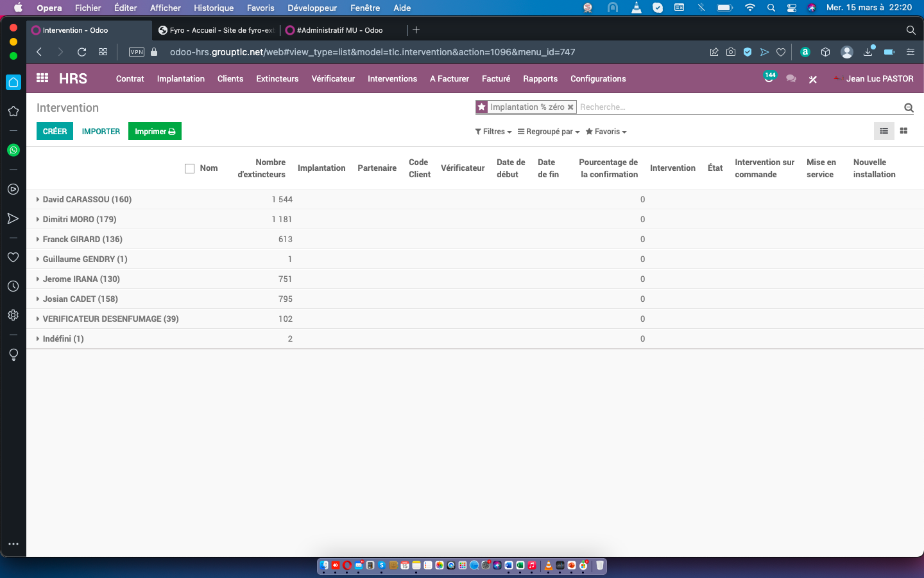This screenshot has width=924, height=578.
Task: Open the Regroupé par dropdown
Action: [549, 132]
